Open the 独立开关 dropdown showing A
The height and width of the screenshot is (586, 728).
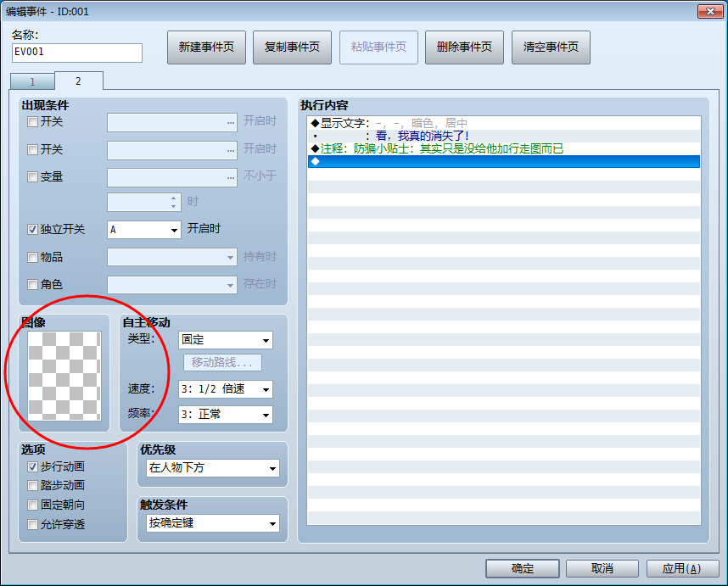click(x=144, y=230)
